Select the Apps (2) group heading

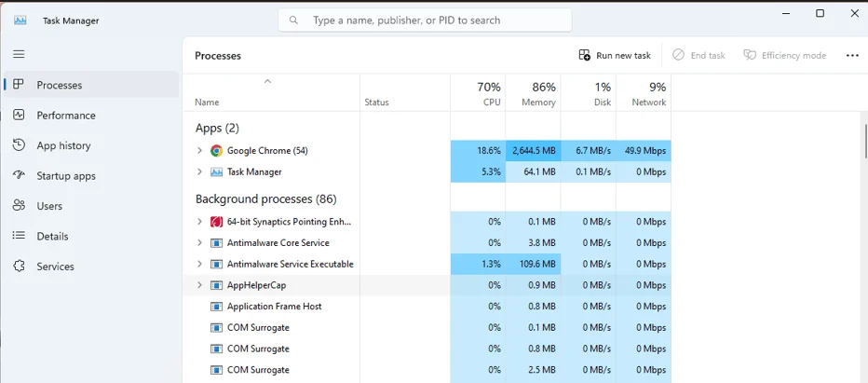coord(217,128)
